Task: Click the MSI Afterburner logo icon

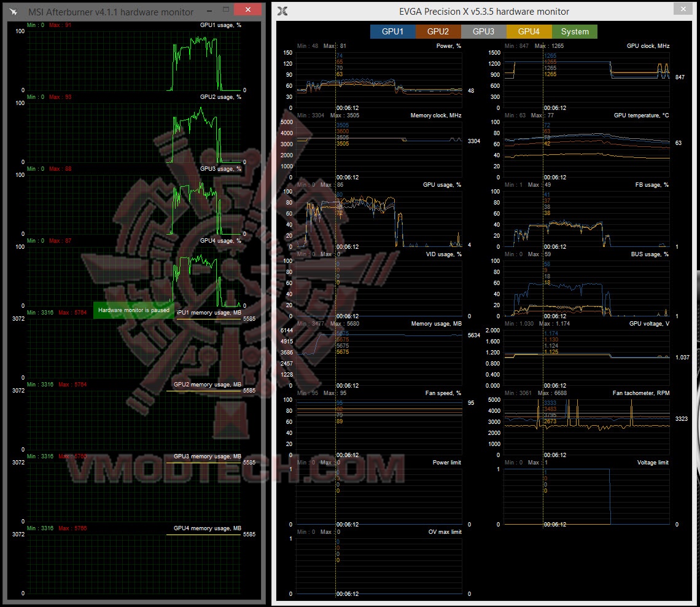Action: tap(14, 12)
